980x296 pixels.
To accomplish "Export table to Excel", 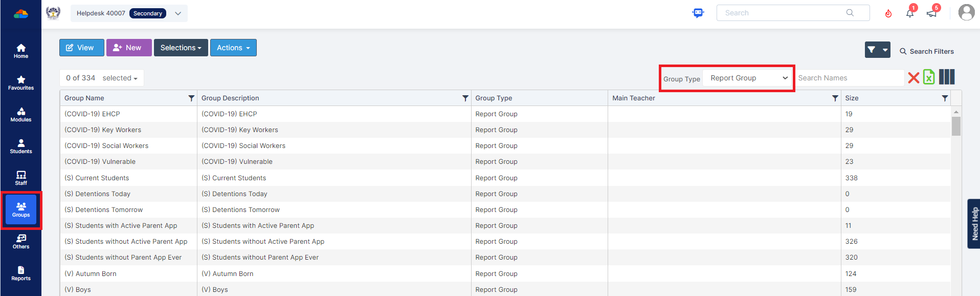I will 929,77.
